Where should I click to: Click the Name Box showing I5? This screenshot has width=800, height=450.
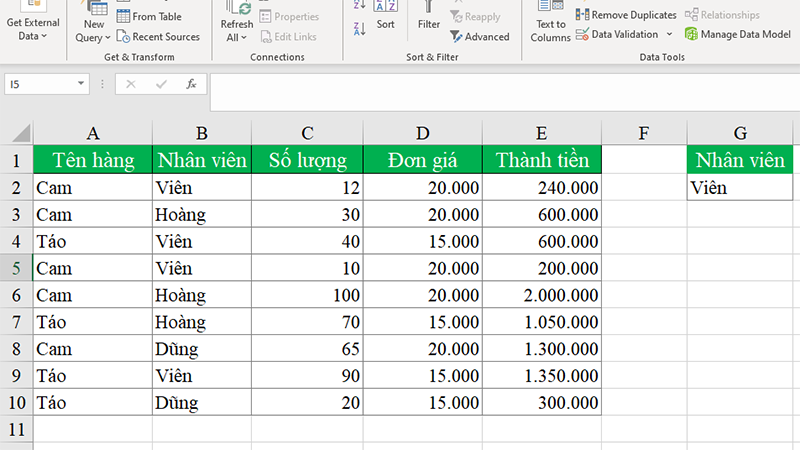39,84
